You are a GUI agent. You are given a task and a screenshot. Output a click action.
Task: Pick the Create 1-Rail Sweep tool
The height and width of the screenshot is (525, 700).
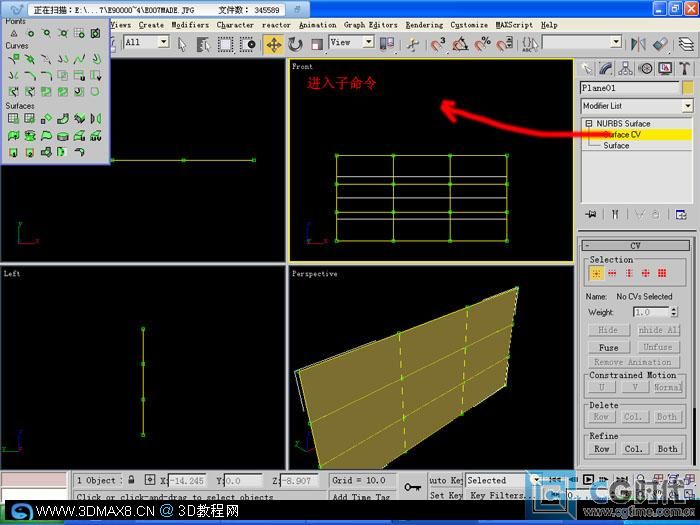pyautogui.click(x=14, y=152)
